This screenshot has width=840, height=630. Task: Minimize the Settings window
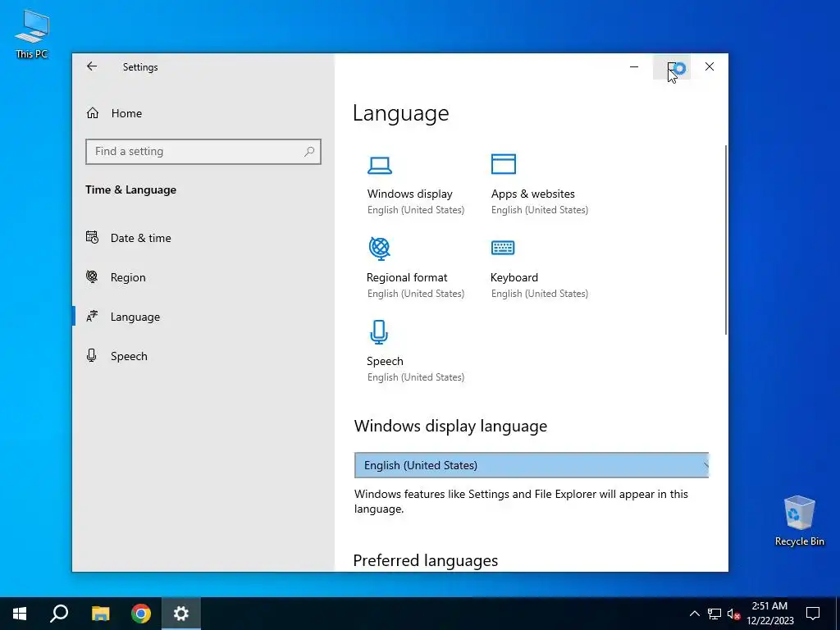(x=634, y=66)
